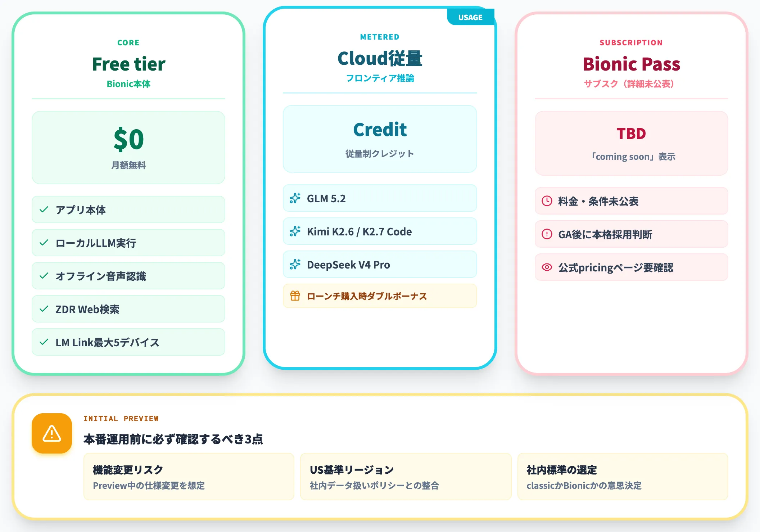Click the 本番運用前に必ず確認するべき3点 heading
760x532 pixels.
click(x=173, y=439)
